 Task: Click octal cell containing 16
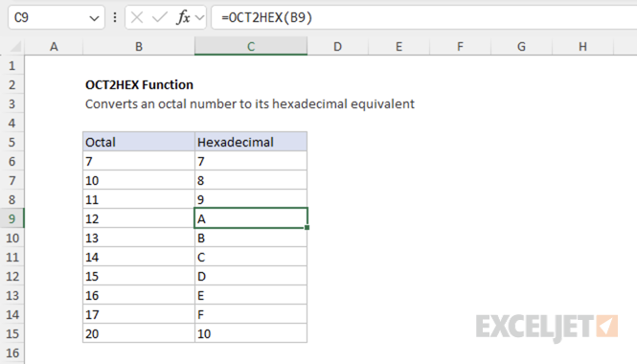point(139,295)
